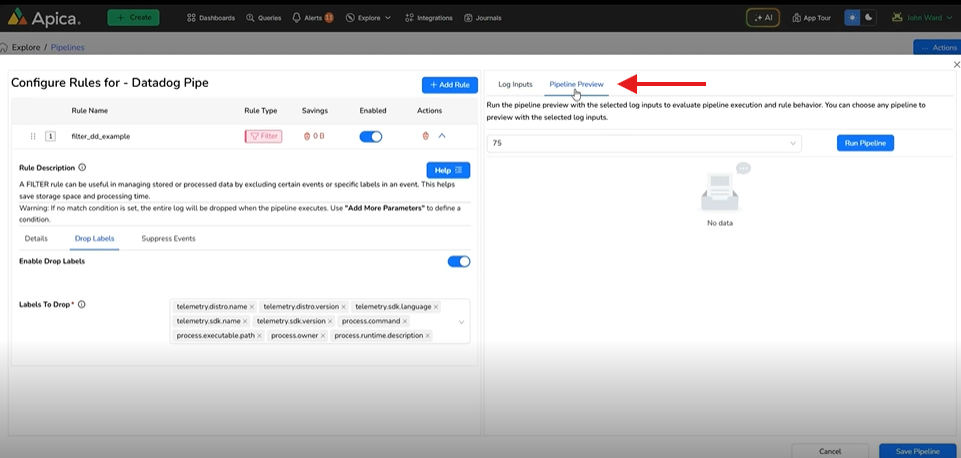Open the Log Inputs tab
The image size is (961, 458).
[x=515, y=85]
